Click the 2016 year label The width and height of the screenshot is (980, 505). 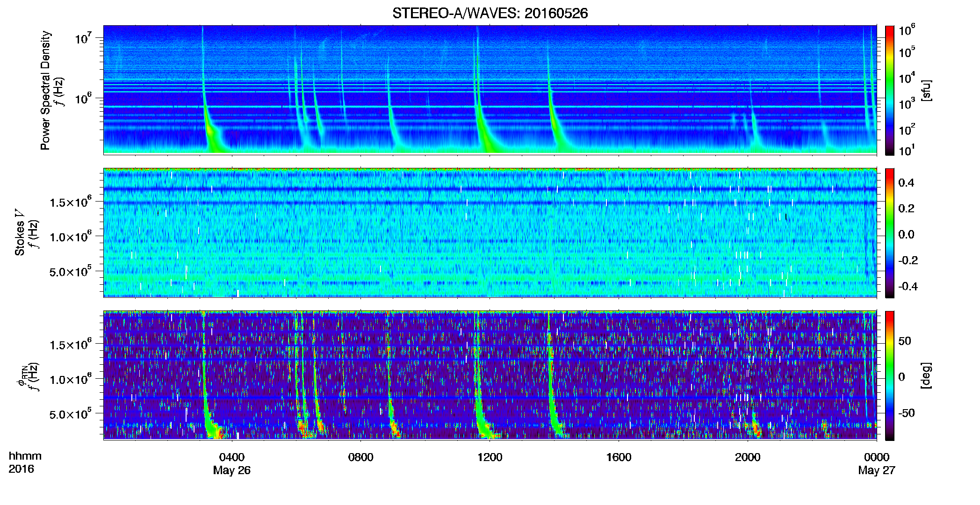pos(21,469)
